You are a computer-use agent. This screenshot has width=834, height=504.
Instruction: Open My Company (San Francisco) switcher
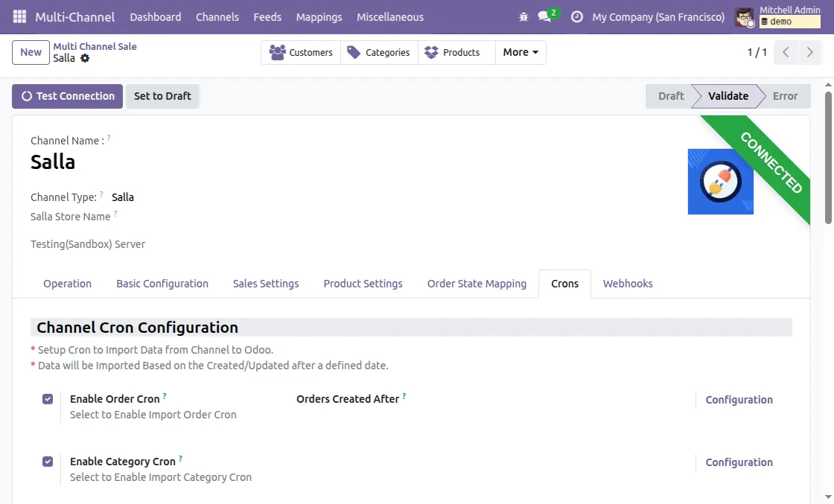658,17
